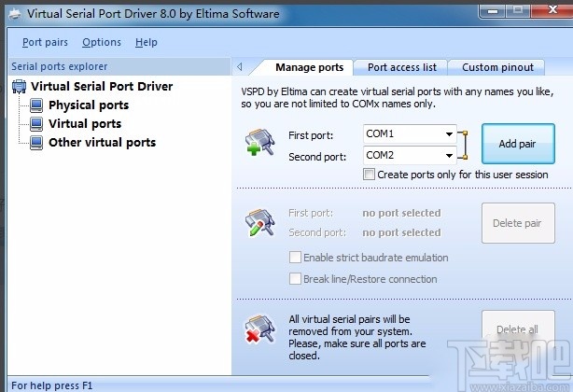Select Virtual ports in the tree
The height and width of the screenshot is (392, 573).
[x=85, y=124]
